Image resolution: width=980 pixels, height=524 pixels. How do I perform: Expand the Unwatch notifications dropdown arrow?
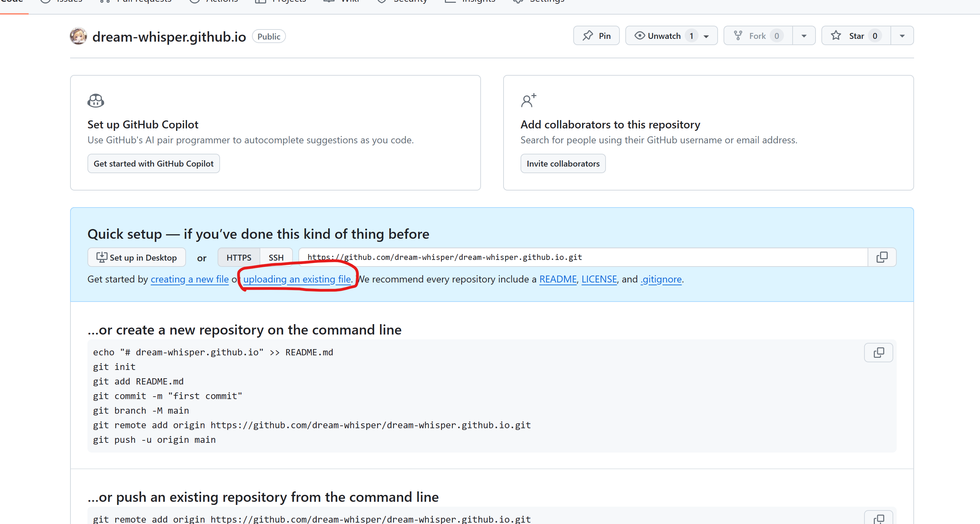pyautogui.click(x=706, y=36)
